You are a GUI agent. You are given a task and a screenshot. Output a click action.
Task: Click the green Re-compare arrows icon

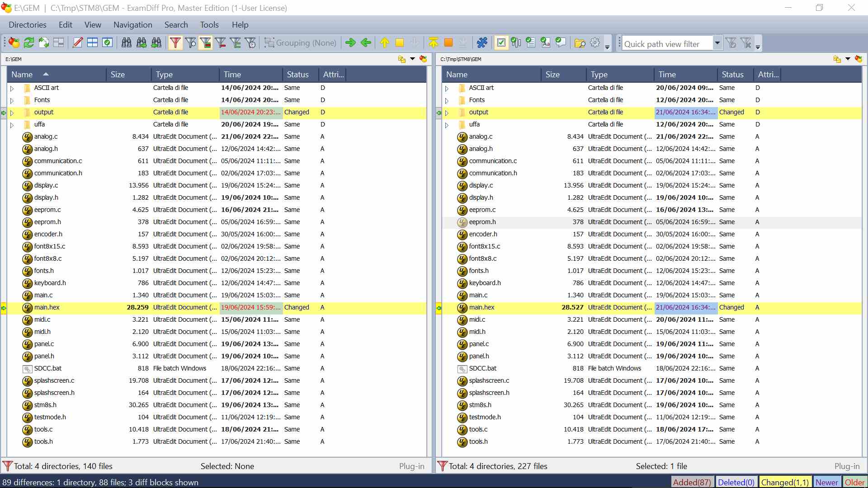coord(29,43)
